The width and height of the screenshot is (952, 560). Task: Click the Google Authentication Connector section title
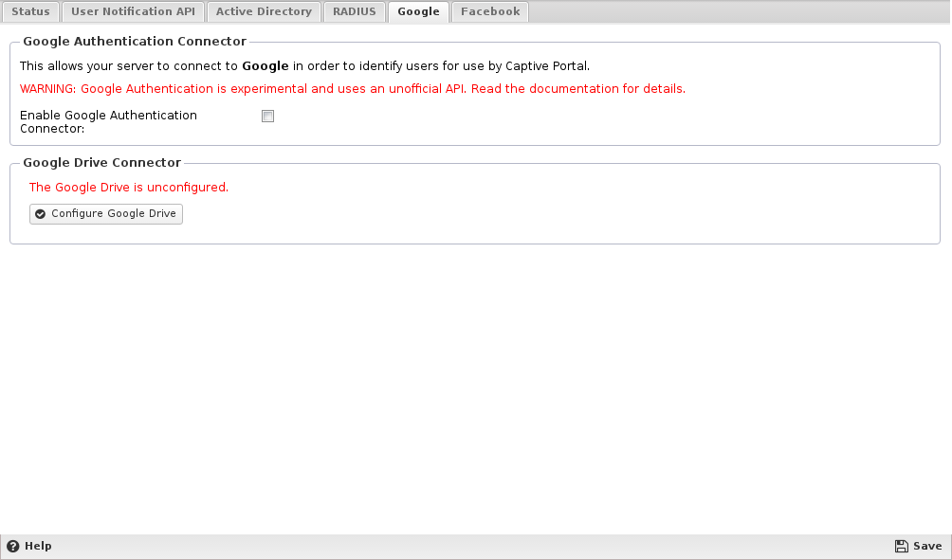coord(135,42)
